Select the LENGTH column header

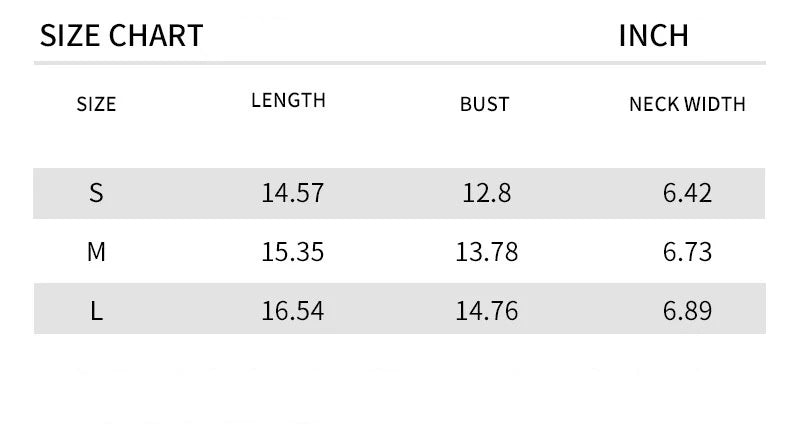pos(288,100)
